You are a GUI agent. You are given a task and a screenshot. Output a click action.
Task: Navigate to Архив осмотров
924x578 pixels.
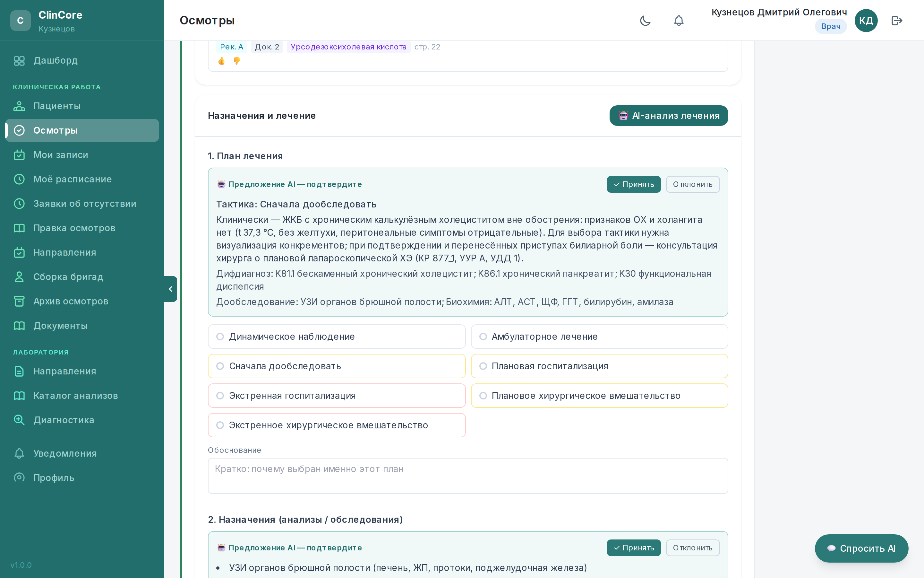82,302
